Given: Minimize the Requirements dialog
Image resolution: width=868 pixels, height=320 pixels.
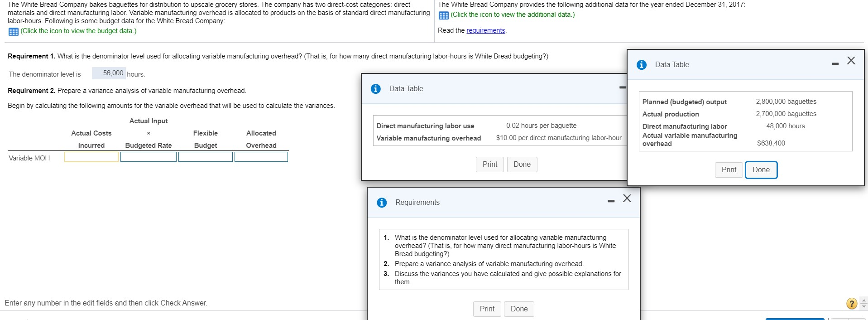Looking at the screenshot, I should [611, 201].
